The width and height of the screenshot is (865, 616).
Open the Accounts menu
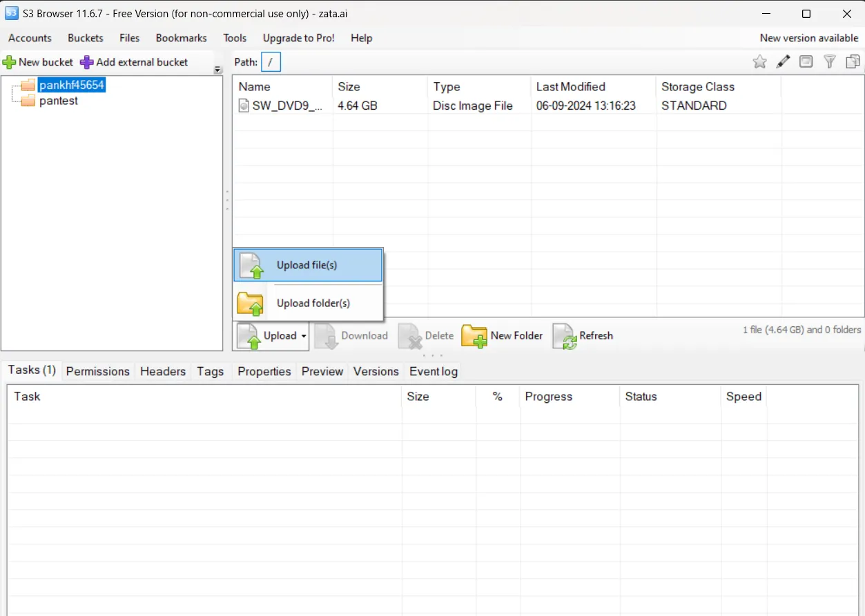point(30,38)
